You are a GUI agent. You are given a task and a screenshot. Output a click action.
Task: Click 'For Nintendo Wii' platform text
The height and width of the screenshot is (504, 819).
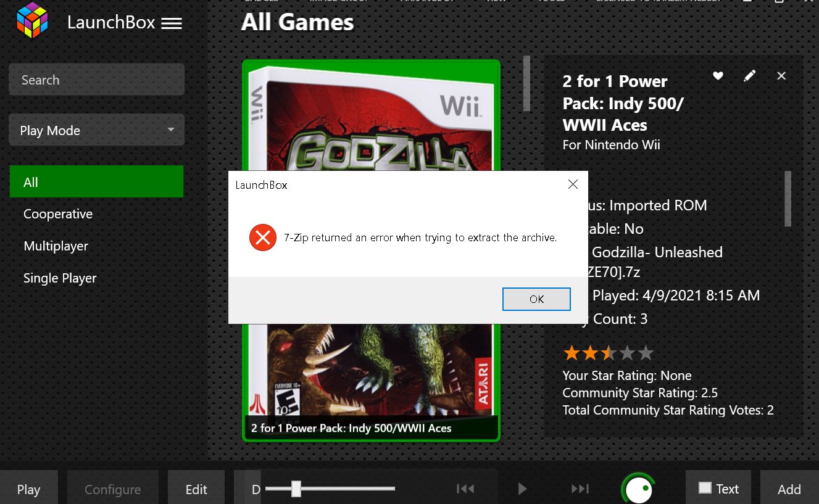[x=611, y=145]
